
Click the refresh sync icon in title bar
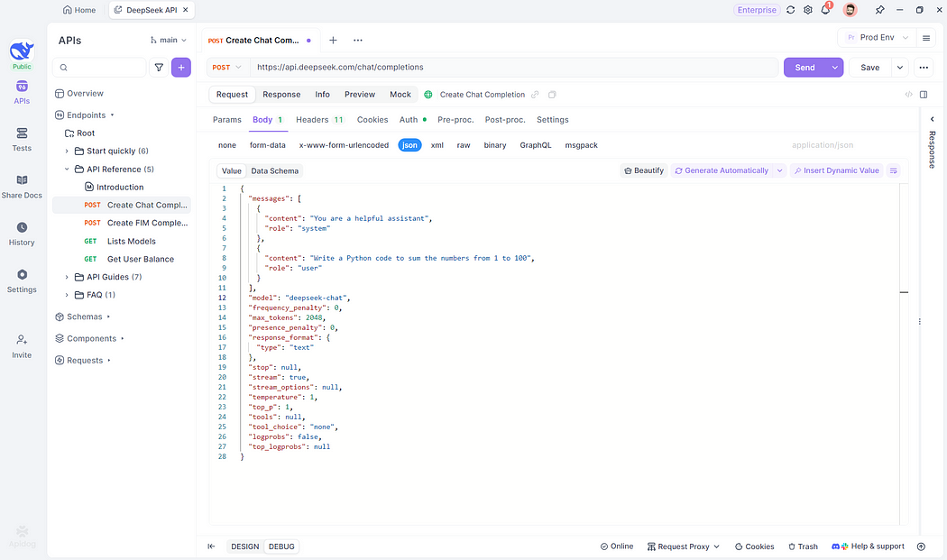(791, 10)
